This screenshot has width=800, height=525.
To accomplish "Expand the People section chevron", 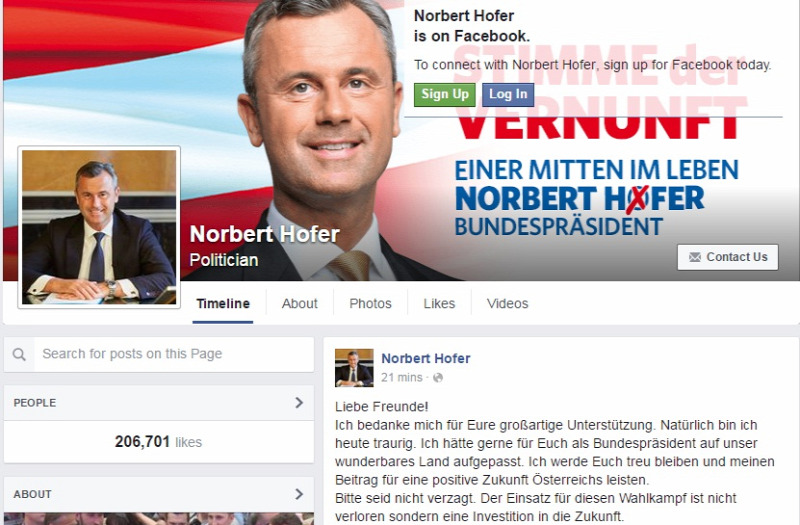I will [x=299, y=403].
